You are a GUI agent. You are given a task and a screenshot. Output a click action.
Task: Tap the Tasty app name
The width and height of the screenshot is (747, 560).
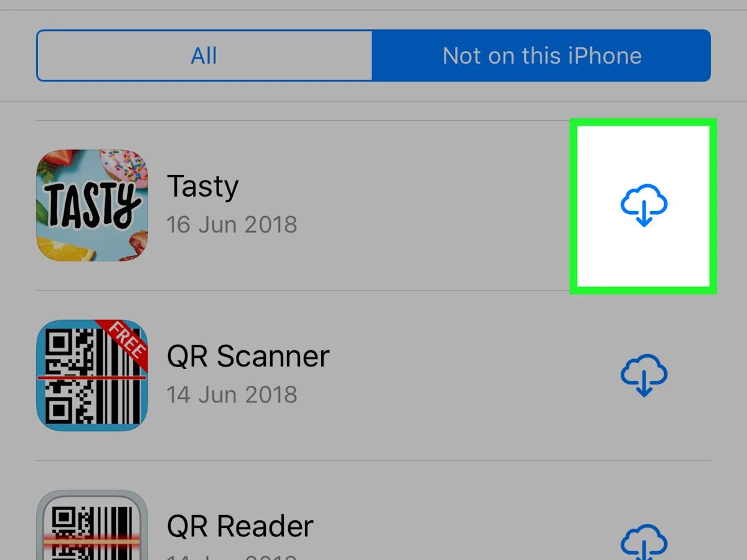(x=203, y=187)
